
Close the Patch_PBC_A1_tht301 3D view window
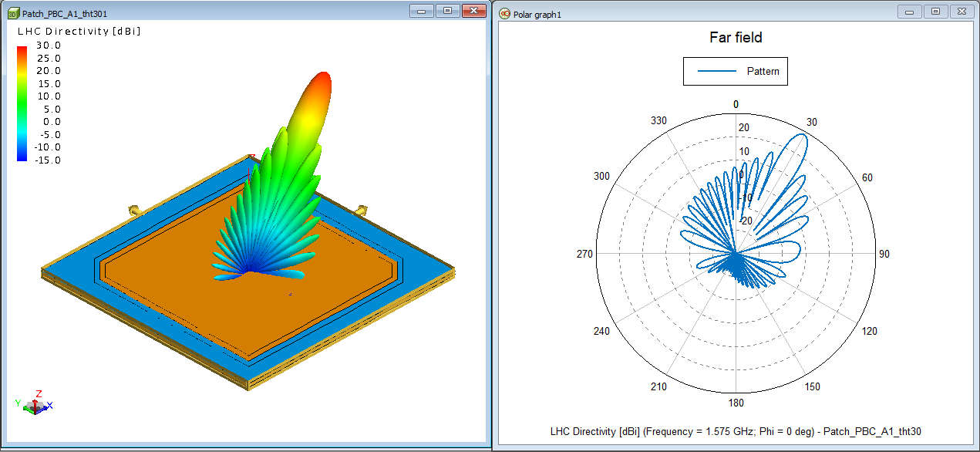click(471, 11)
